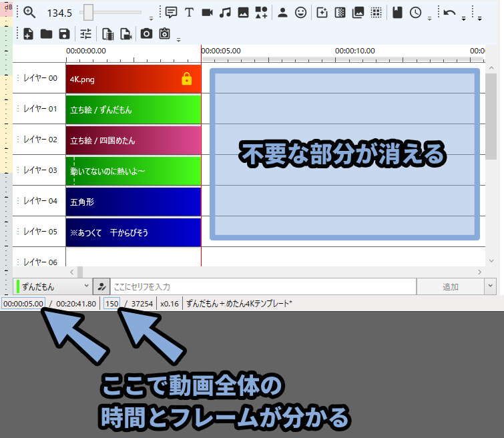This screenshot has height=438, width=504.
Task: Click the current time 00:00:05.00 field
Action: click(23, 304)
